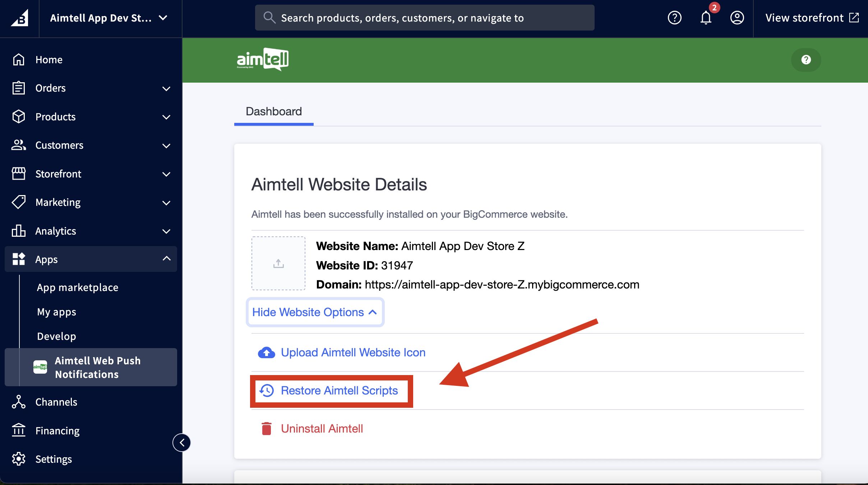Open the notifications bell icon

pyautogui.click(x=706, y=18)
